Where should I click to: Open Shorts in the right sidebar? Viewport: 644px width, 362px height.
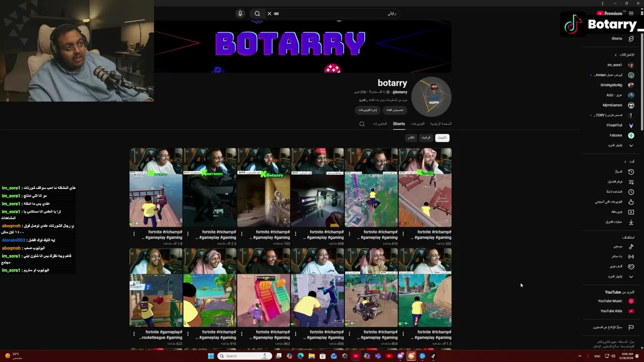(622, 39)
